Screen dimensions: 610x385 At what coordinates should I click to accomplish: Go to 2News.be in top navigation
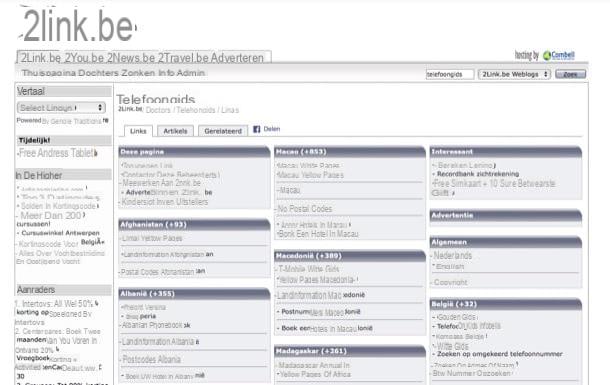(131, 58)
